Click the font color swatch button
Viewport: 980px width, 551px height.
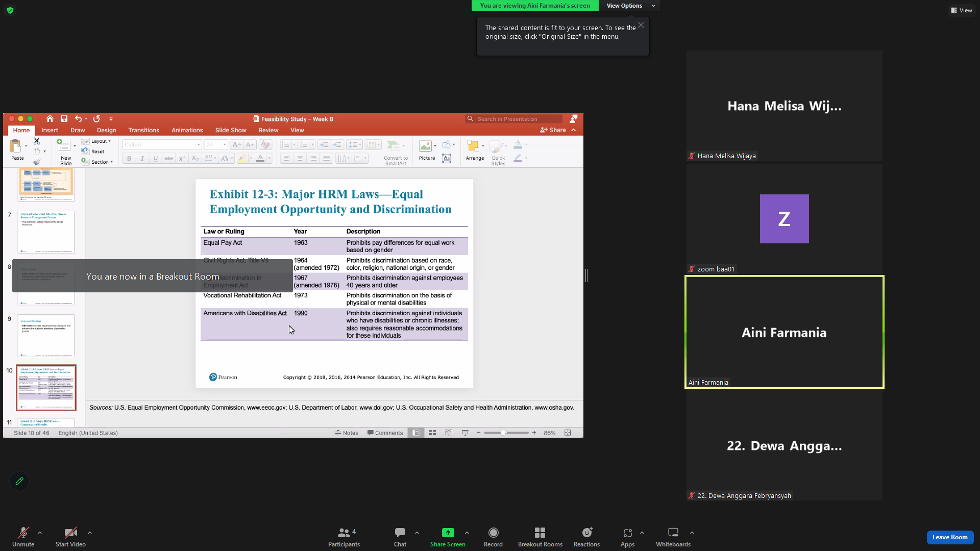[x=260, y=159]
